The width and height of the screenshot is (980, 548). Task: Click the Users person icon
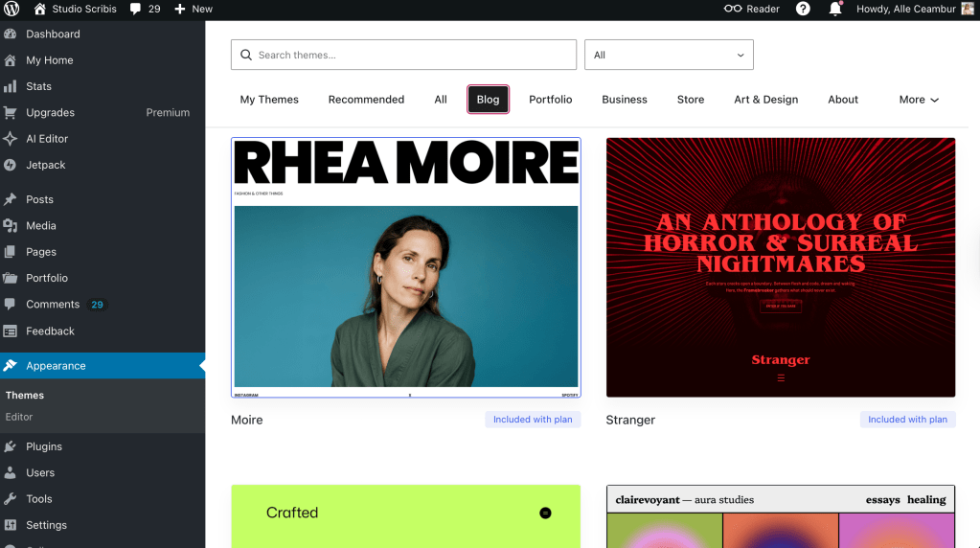click(10, 472)
